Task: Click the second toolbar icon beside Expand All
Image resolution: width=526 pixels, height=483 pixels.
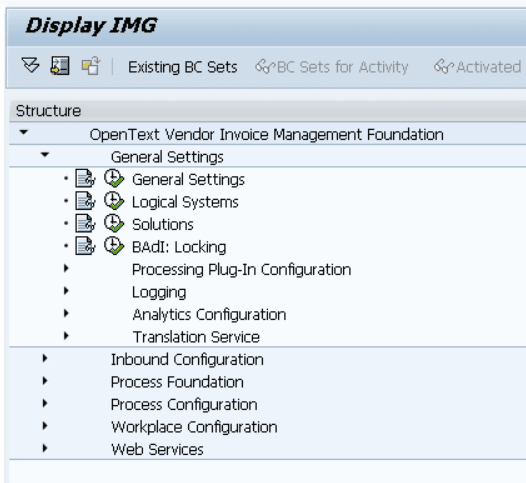Action: pos(60,65)
